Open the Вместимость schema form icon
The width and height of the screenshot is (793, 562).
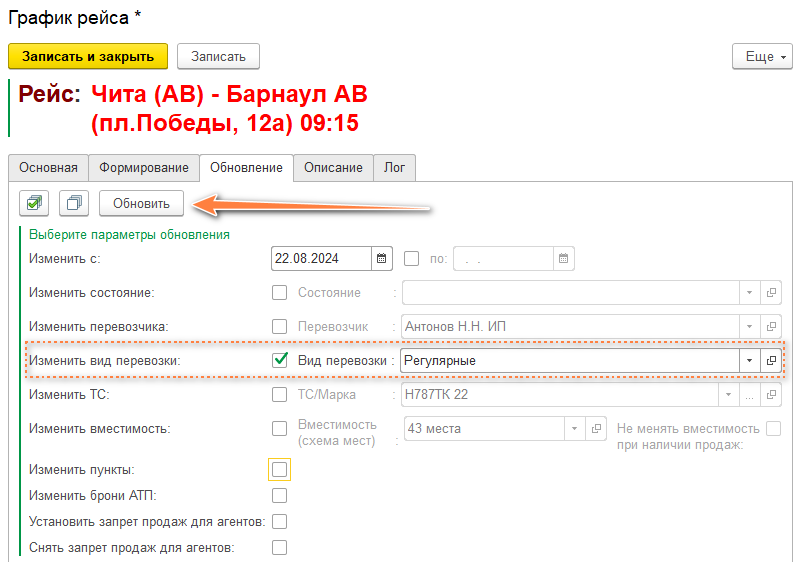coord(595,429)
